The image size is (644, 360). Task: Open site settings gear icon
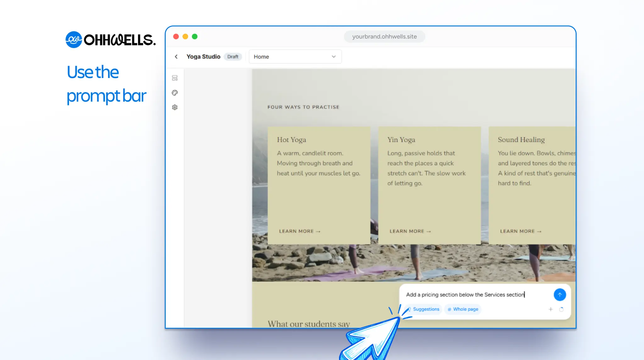(175, 107)
